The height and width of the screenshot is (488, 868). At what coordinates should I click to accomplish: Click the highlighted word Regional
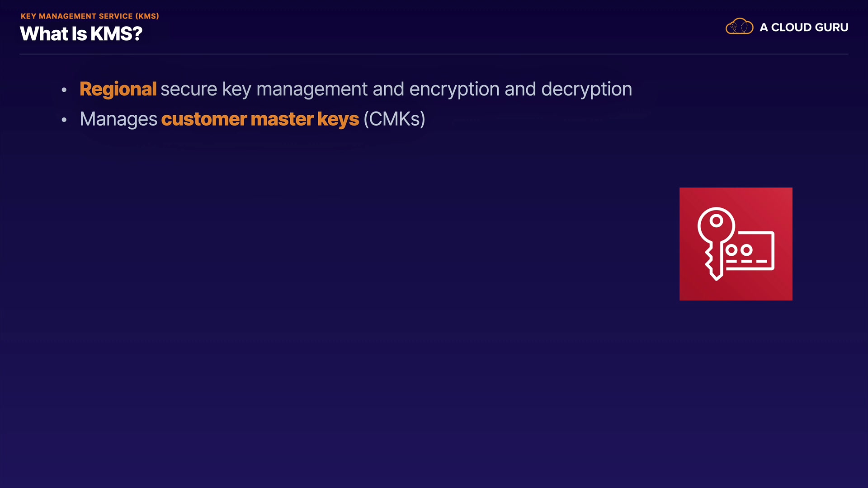[118, 89]
